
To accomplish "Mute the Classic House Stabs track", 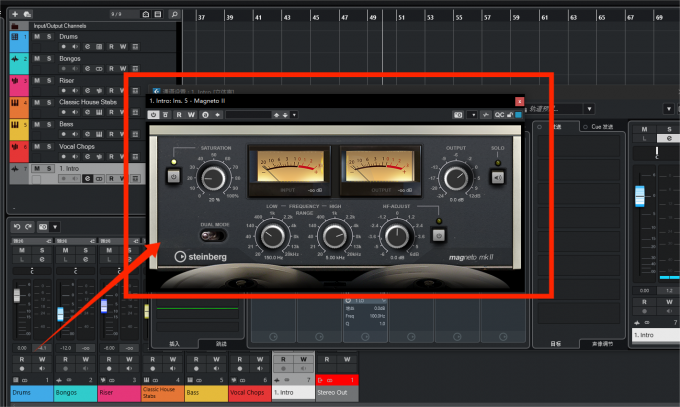I will point(37,102).
